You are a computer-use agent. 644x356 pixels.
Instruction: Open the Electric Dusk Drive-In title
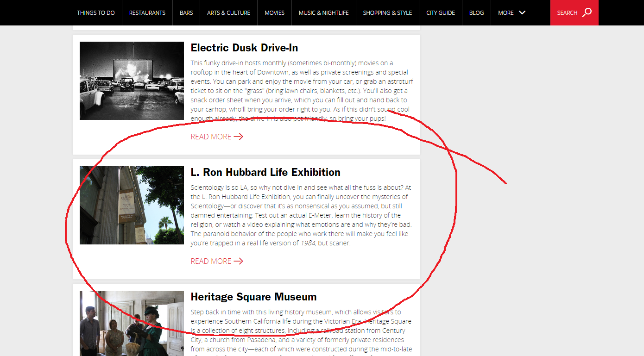pos(244,48)
